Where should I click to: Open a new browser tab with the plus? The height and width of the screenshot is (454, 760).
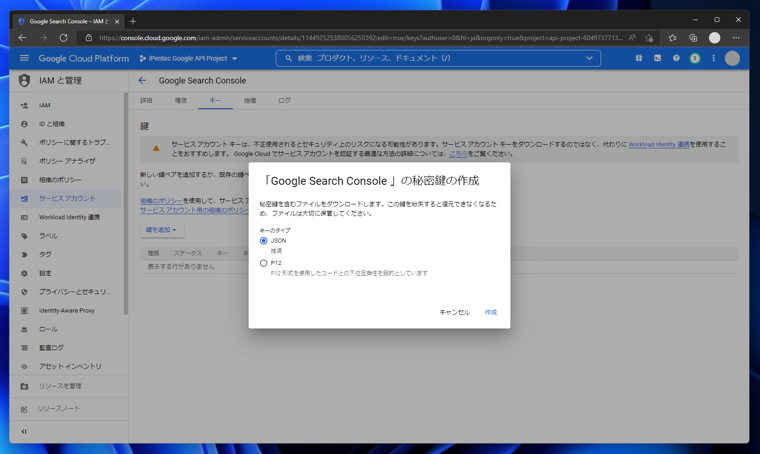point(133,21)
